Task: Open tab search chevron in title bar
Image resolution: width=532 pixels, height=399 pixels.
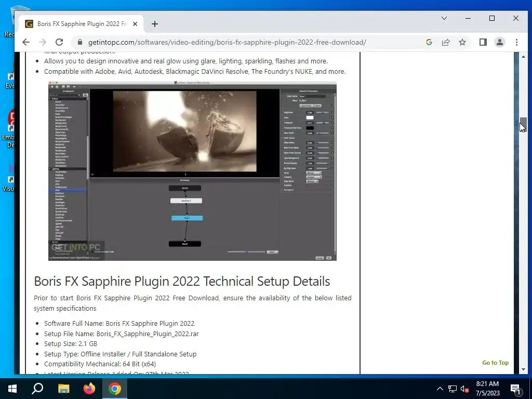Action: tap(444, 18)
